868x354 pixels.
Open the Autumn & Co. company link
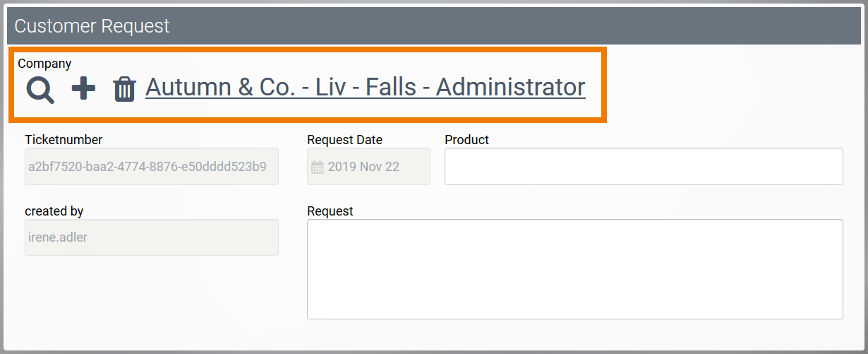tap(365, 87)
